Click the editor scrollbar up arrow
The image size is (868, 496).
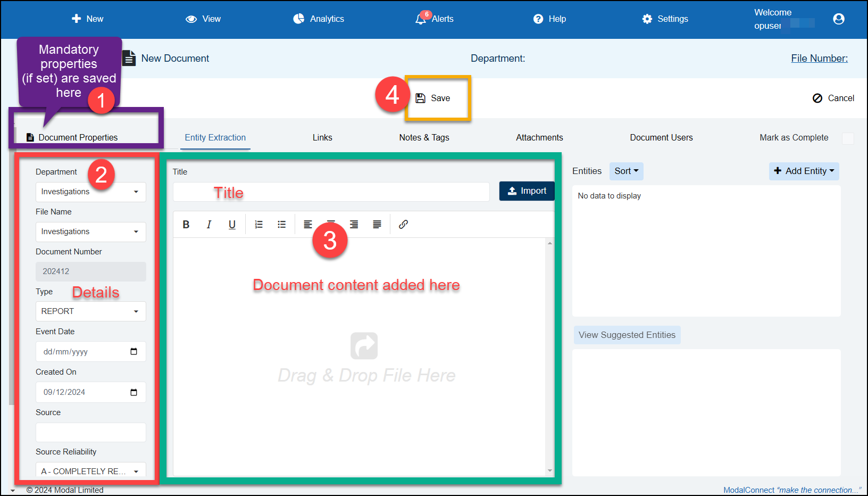click(550, 243)
